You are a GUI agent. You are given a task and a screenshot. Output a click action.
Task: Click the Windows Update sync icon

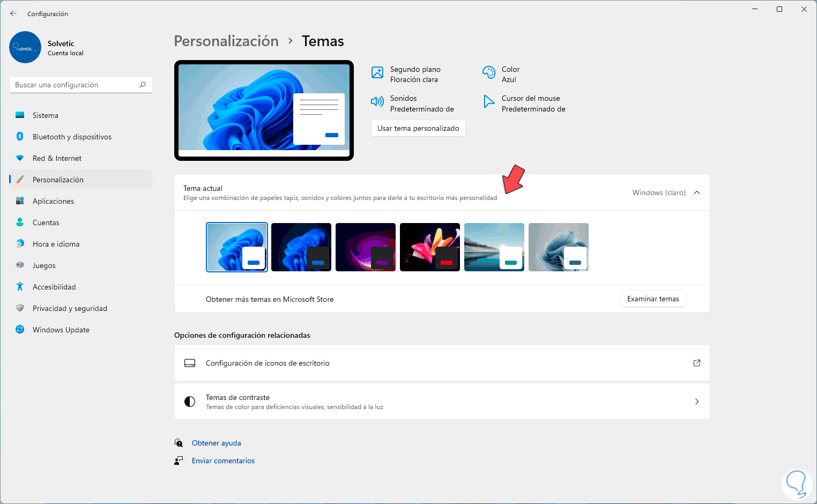pyautogui.click(x=20, y=330)
